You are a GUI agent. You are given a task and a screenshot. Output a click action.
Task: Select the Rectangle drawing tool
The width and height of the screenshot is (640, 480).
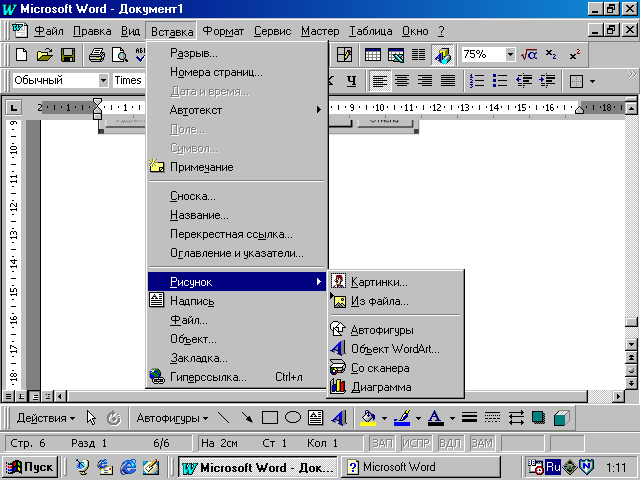[270, 418]
